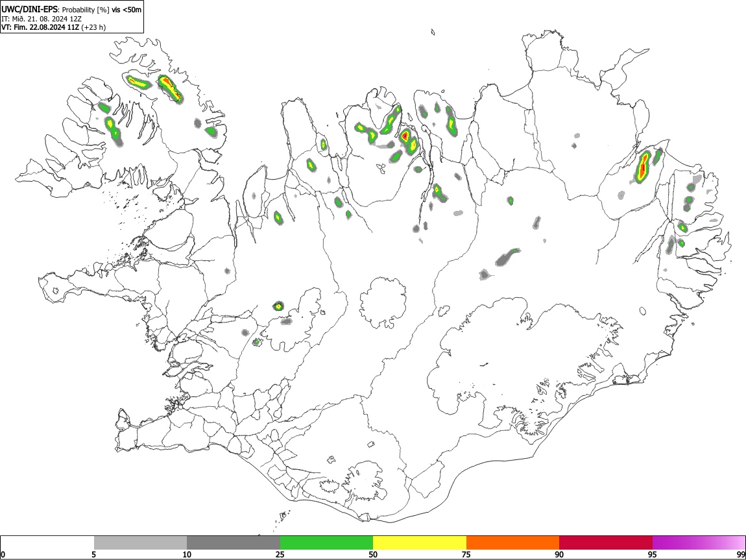
Task: Click the legend tick label '95'
Action: pyautogui.click(x=653, y=555)
